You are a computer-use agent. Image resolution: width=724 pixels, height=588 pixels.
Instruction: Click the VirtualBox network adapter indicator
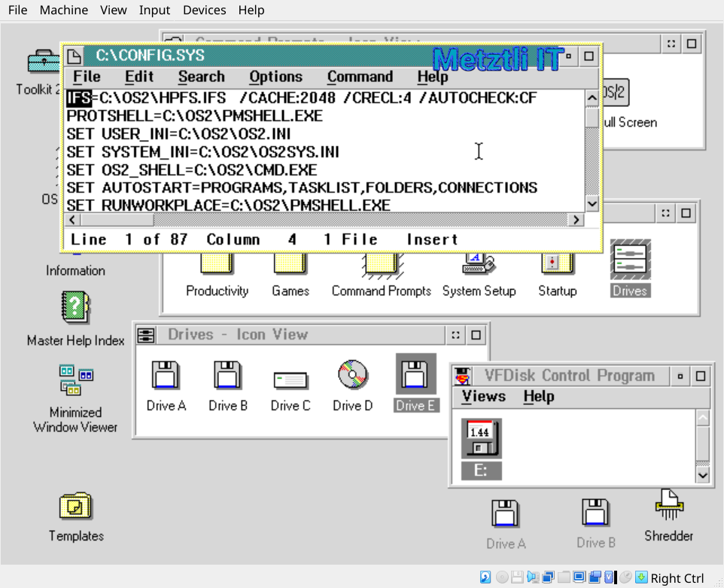(548, 577)
